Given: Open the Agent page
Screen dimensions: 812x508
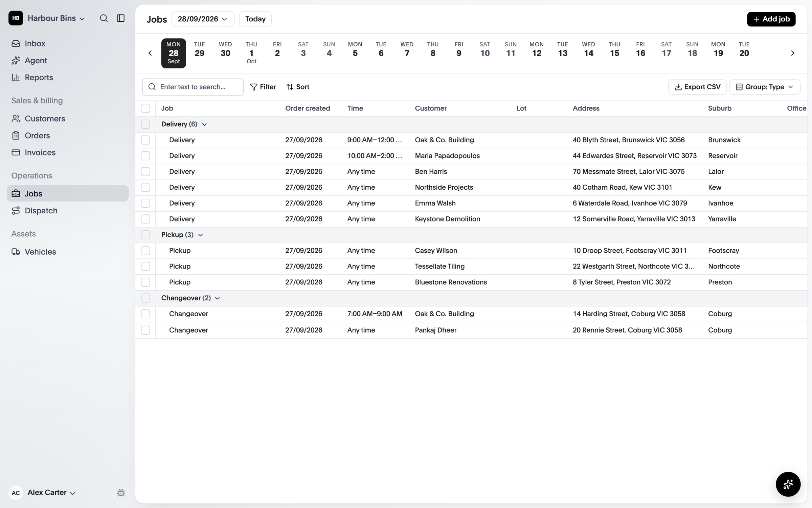Looking at the screenshot, I should pos(68,60).
